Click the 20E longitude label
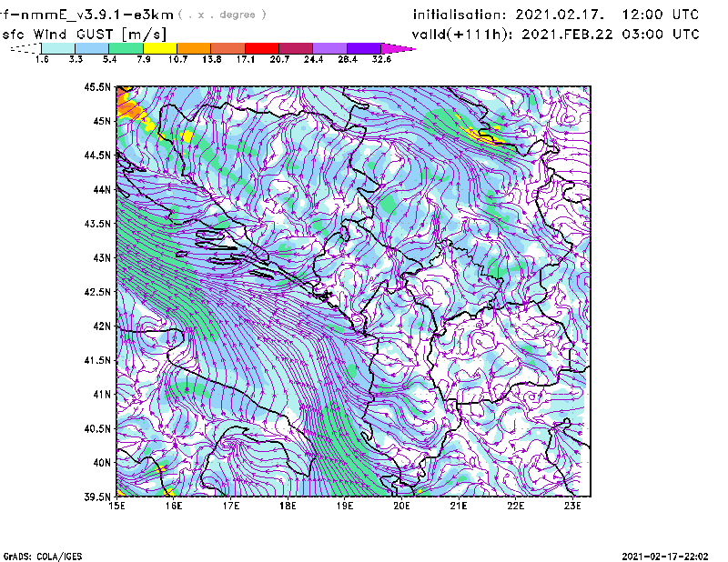Screen dimensions: 728x562 click(x=401, y=506)
